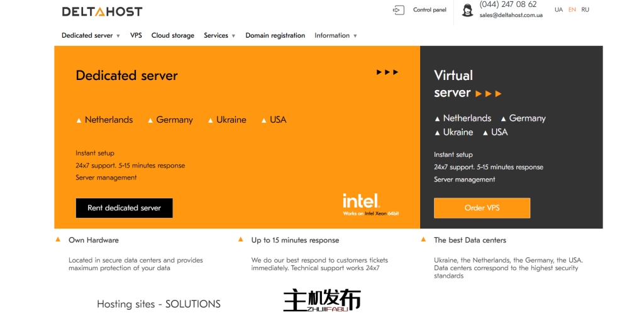
Task: Click the triangle icon beside Own Hardware
Action: [58, 239]
